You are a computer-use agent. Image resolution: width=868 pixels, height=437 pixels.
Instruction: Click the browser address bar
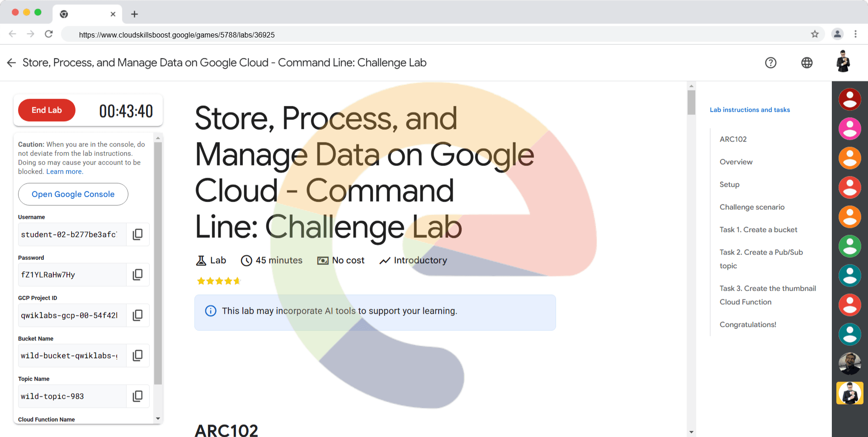pos(407,35)
